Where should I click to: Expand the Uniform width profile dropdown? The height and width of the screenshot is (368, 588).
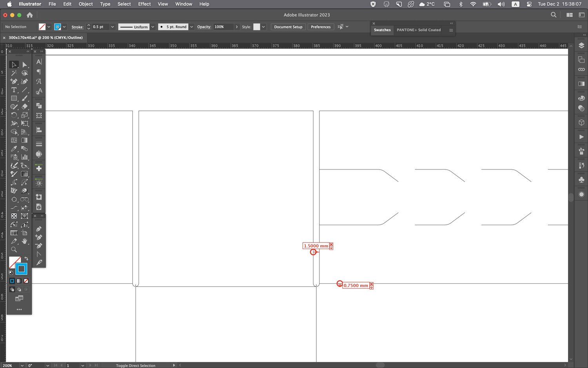point(153,27)
